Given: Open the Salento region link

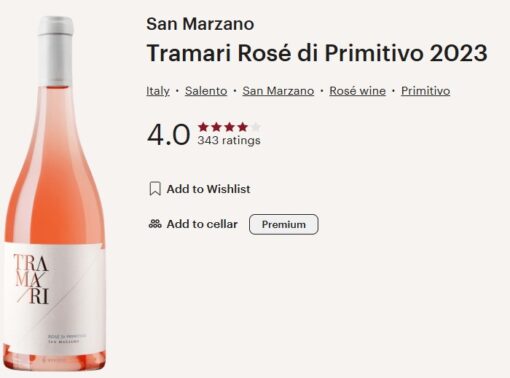Looking at the screenshot, I should click(206, 91).
